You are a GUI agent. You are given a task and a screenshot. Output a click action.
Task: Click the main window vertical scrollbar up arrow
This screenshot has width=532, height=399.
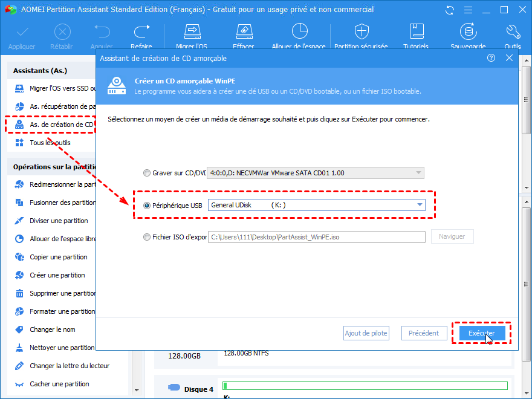tap(526, 60)
